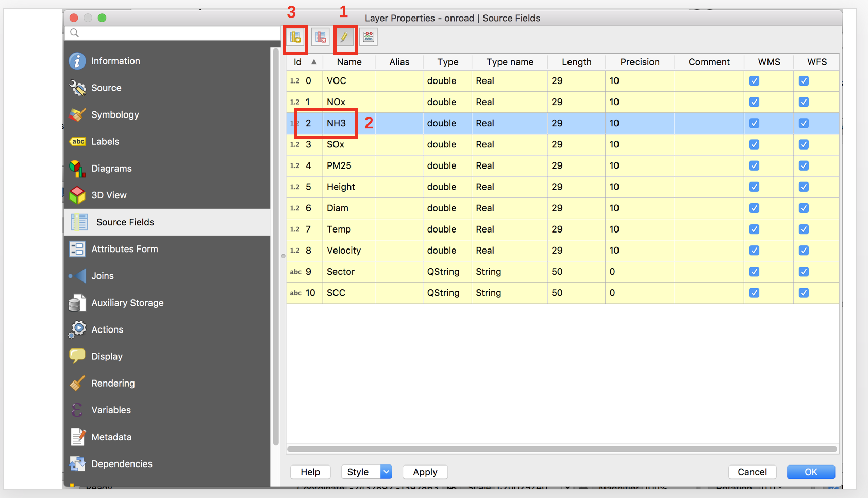
Task: Click the Actions gear icon
Action: [77, 329]
